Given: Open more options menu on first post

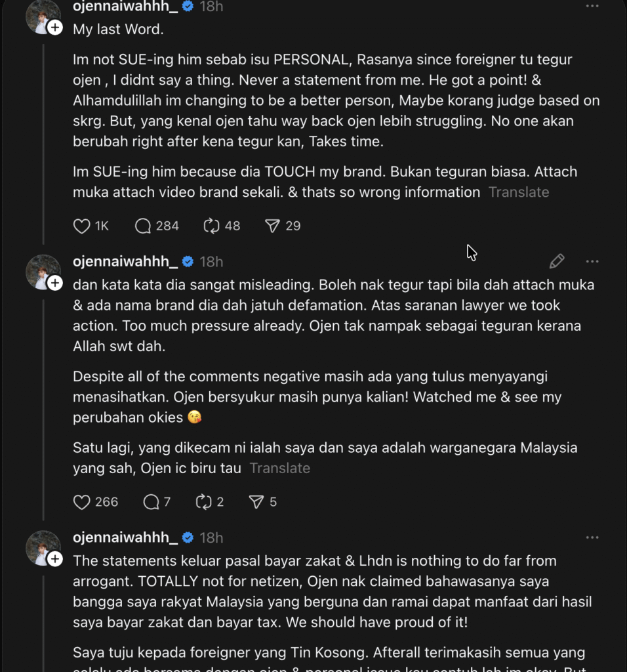Looking at the screenshot, I should point(592,7).
